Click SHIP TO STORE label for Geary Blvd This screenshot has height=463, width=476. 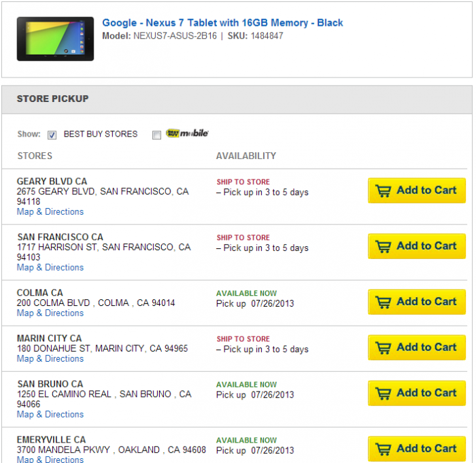pos(243,182)
